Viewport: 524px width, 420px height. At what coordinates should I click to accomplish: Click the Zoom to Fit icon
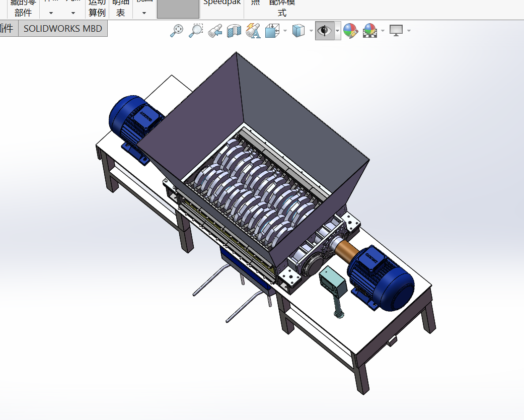[177, 30]
